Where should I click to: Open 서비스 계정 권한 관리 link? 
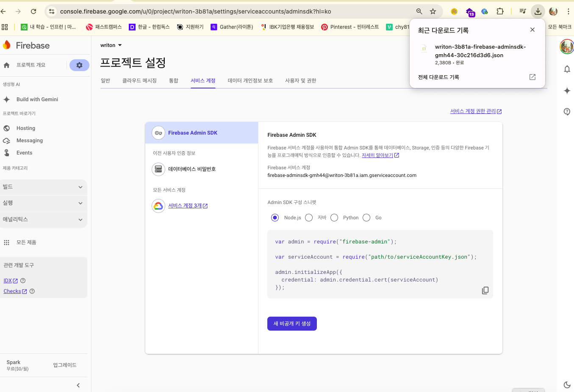(x=476, y=111)
